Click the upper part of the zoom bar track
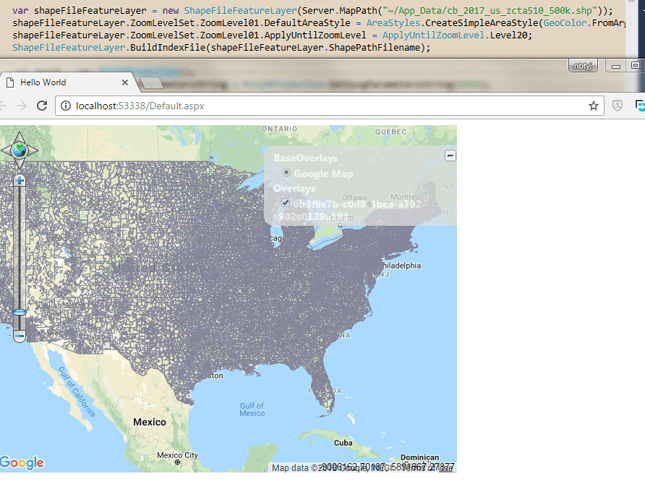 19,247
